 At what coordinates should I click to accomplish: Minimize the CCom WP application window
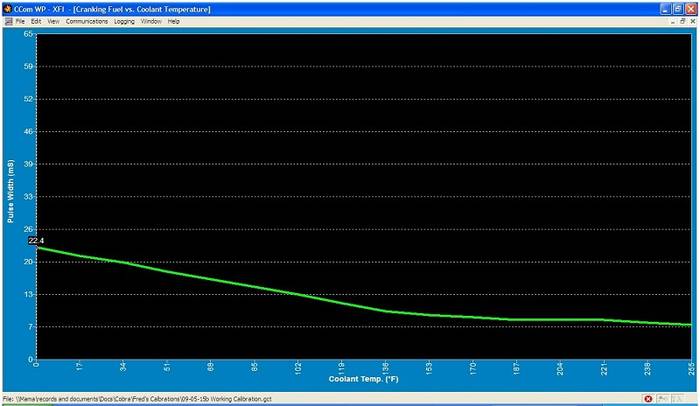pyautogui.click(x=664, y=8)
